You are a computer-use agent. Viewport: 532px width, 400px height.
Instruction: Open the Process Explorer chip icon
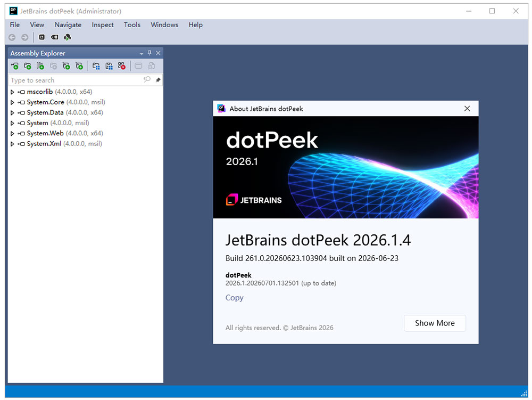click(41, 37)
